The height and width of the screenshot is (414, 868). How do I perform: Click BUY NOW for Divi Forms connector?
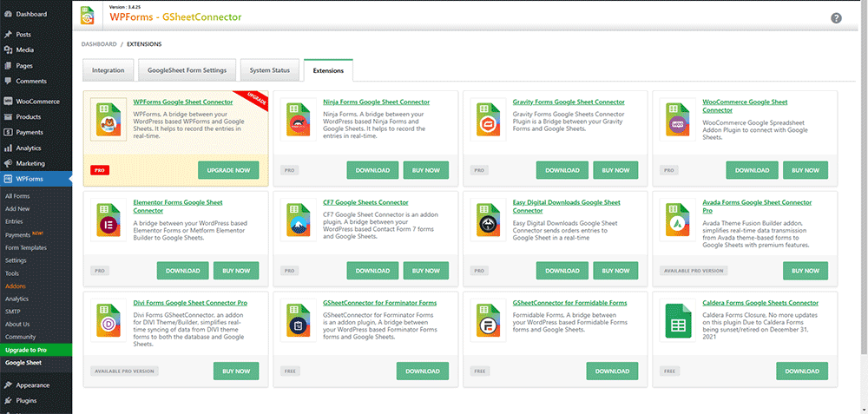click(x=236, y=371)
